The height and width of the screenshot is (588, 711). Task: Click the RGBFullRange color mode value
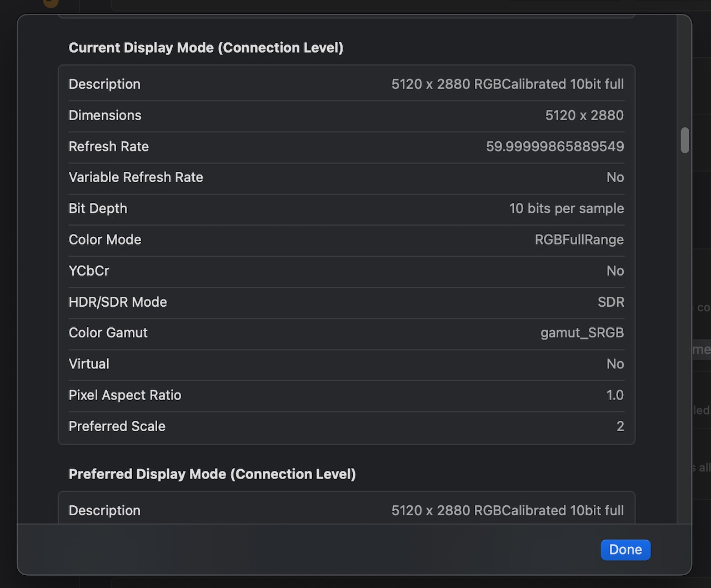pos(579,240)
